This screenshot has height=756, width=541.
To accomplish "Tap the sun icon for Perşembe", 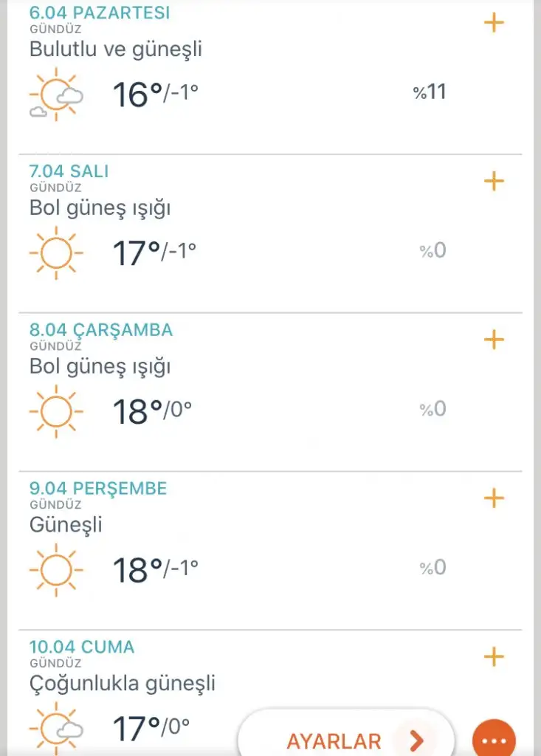I will point(56,570).
